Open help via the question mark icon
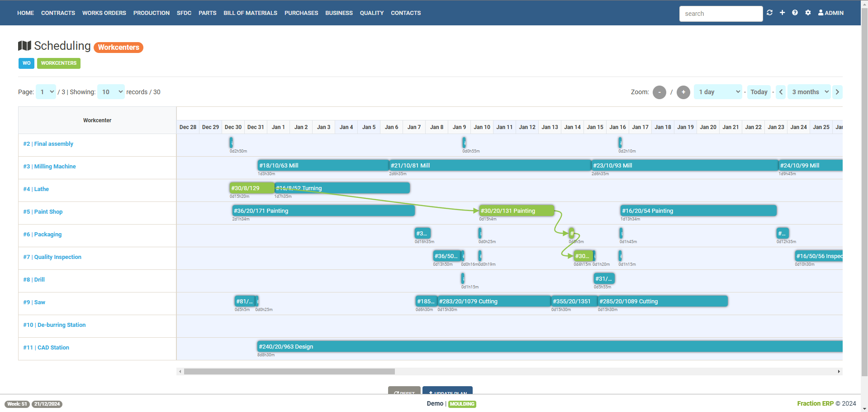868x412 pixels. (795, 13)
